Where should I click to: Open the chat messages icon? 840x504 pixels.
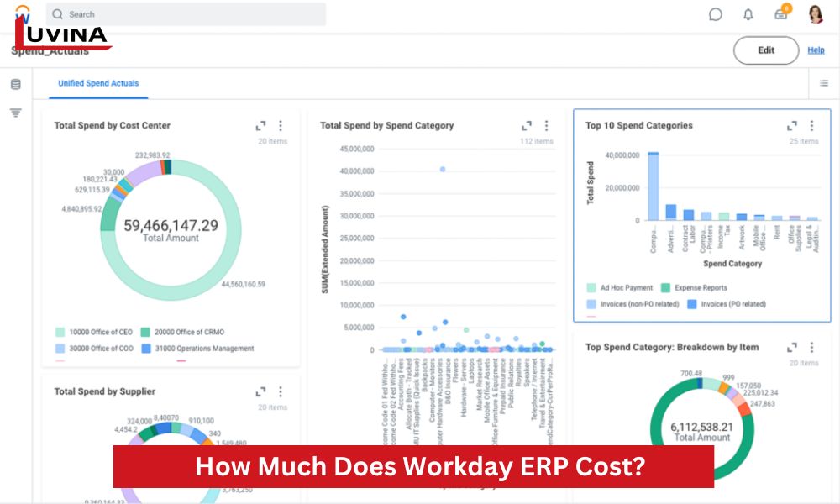pos(716,14)
